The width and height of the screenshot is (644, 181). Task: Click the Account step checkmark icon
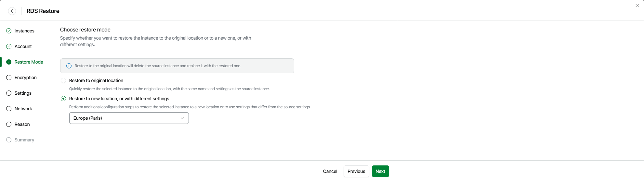(x=9, y=46)
